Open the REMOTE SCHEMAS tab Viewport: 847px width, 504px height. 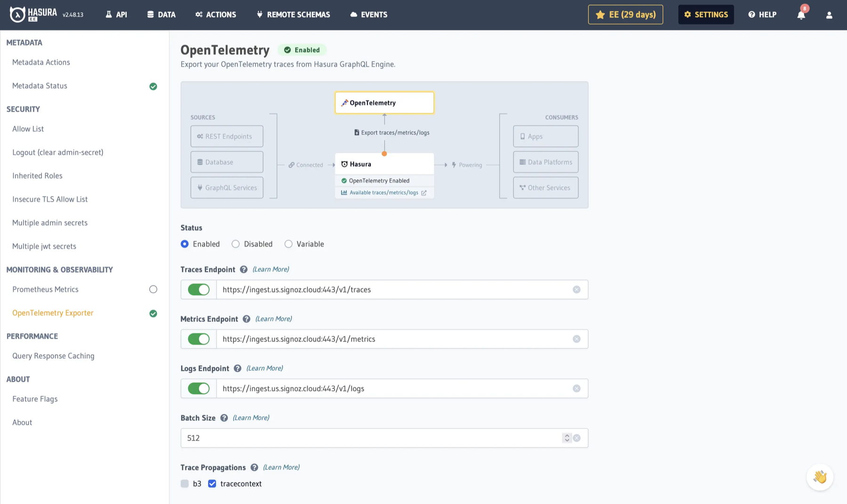294,15
